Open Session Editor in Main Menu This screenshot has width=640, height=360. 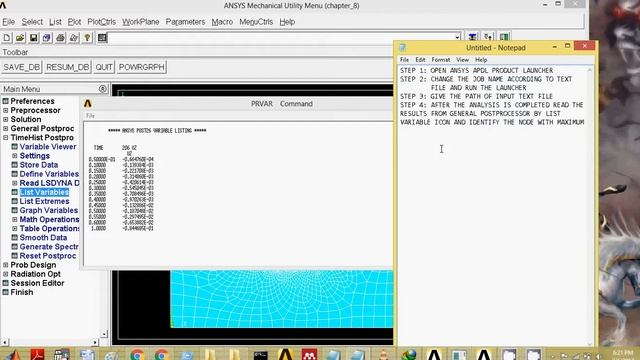click(x=37, y=283)
